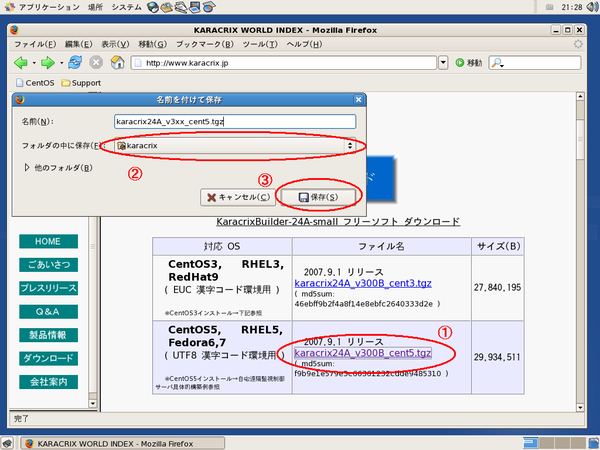Click the Stop loading icon

click(96, 62)
